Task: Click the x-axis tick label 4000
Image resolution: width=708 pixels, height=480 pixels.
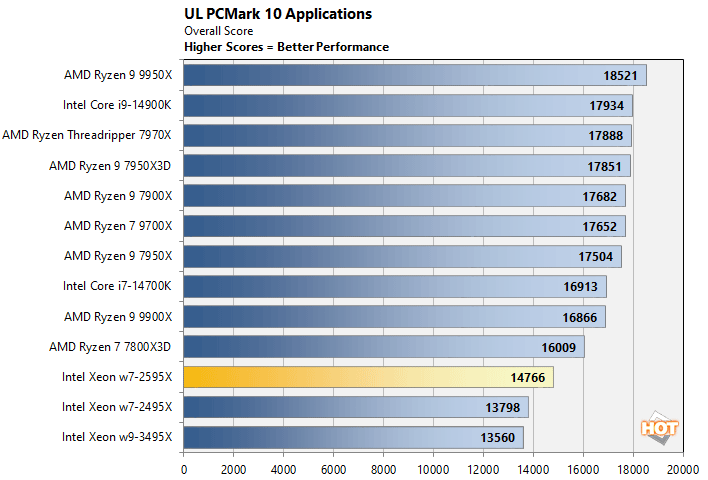Action: pos(284,470)
